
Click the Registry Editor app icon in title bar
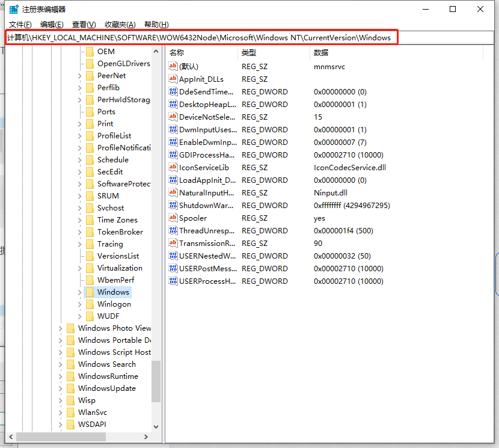click(13, 10)
